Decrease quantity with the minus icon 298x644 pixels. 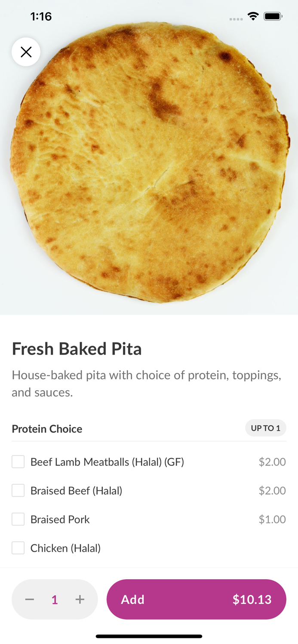point(30,599)
